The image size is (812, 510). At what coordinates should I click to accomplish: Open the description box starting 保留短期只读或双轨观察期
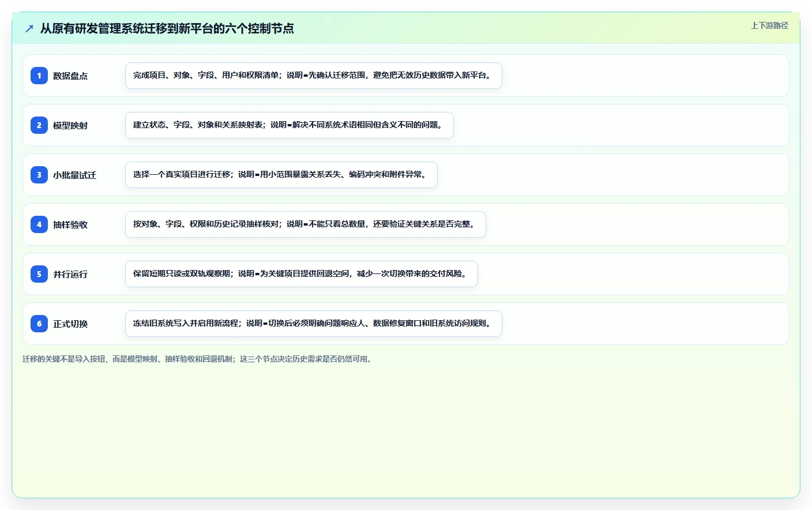coord(302,274)
